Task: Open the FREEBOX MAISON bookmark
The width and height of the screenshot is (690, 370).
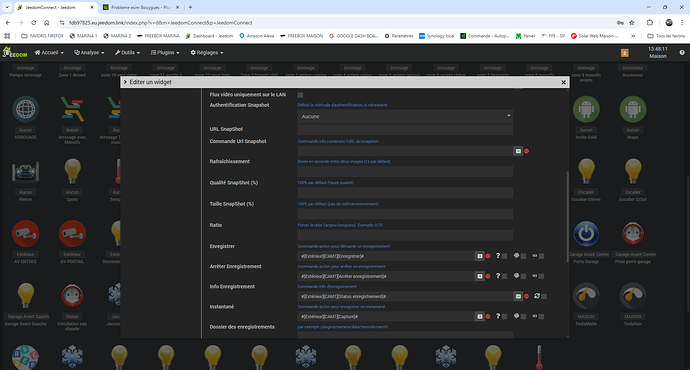Action: tap(301, 36)
